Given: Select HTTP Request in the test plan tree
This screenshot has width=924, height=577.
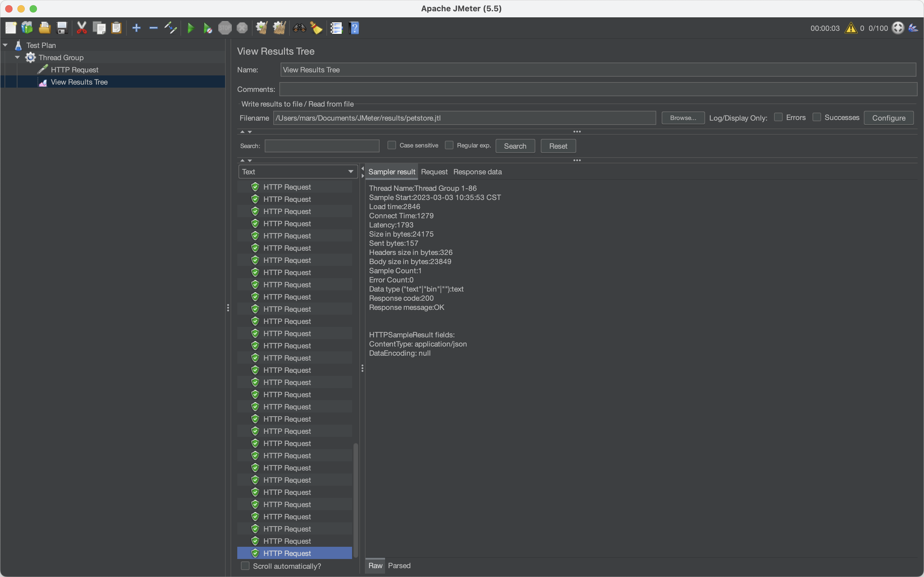Looking at the screenshot, I should point(75,70).
